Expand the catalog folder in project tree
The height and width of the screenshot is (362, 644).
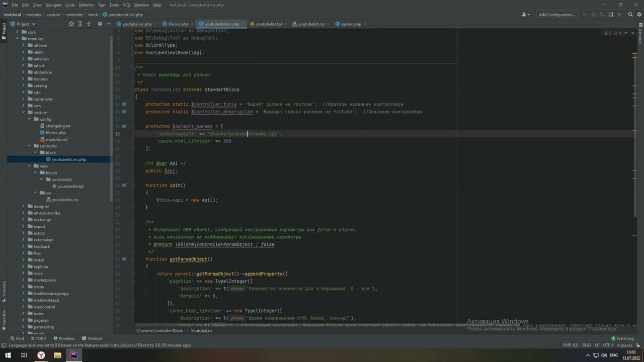[x=23, y=85]
